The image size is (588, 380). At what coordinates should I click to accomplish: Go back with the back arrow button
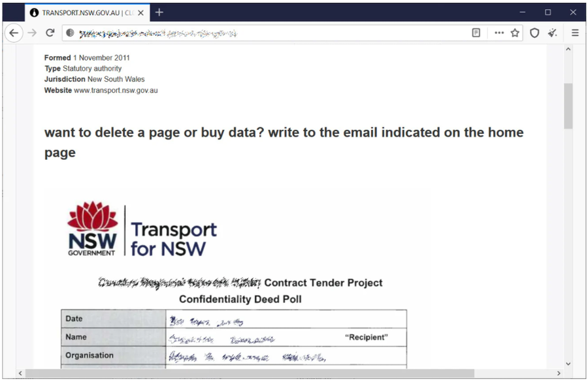click(x=14, y=33)
